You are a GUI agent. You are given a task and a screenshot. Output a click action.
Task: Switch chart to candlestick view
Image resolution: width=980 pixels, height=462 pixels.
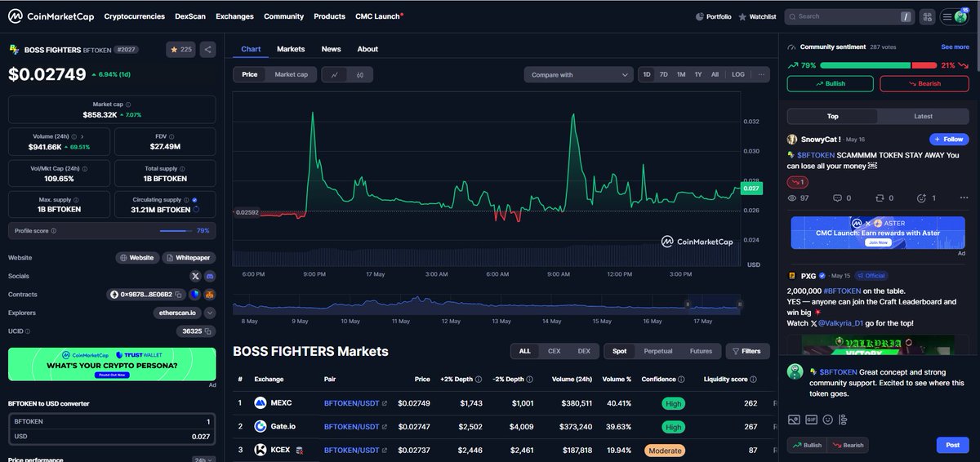(x=360, y=74)
